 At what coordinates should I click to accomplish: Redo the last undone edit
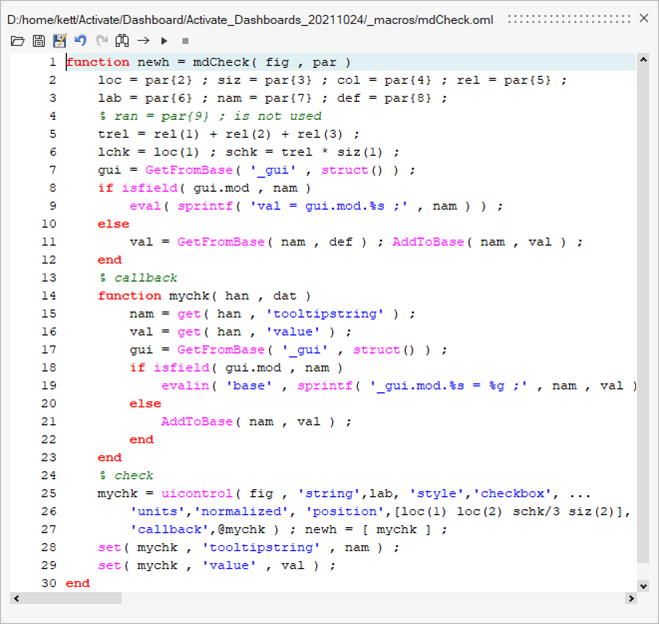coord(100,41)
